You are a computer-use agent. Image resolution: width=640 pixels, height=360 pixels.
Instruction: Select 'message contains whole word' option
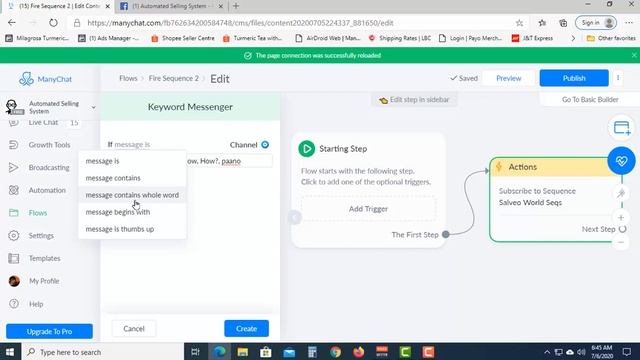[x=132, y=195]
